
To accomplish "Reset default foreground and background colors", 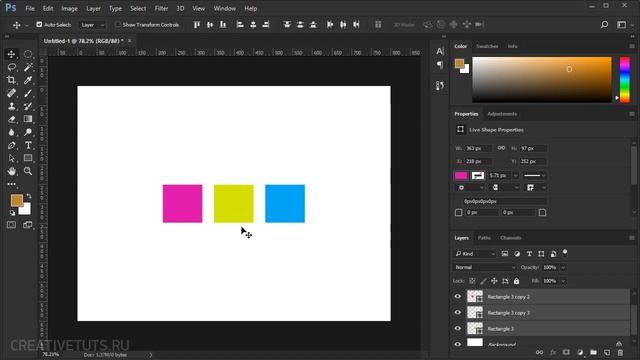I will click(x=12, y=213).
